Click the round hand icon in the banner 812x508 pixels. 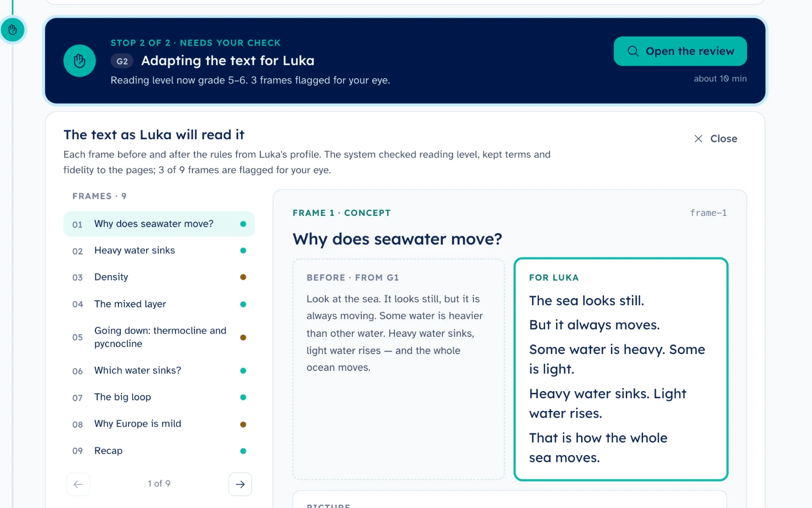[80, 61]
